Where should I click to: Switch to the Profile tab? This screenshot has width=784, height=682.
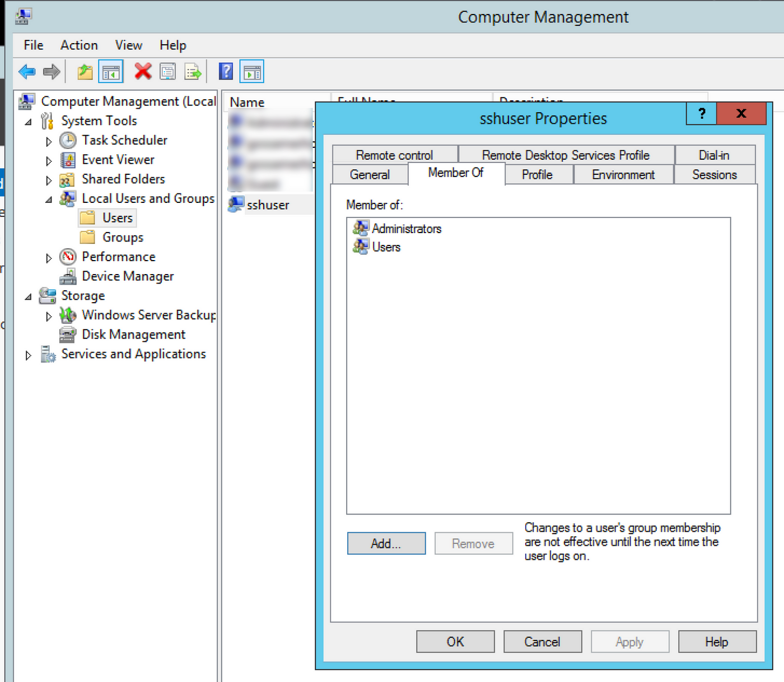click(538, 174)
